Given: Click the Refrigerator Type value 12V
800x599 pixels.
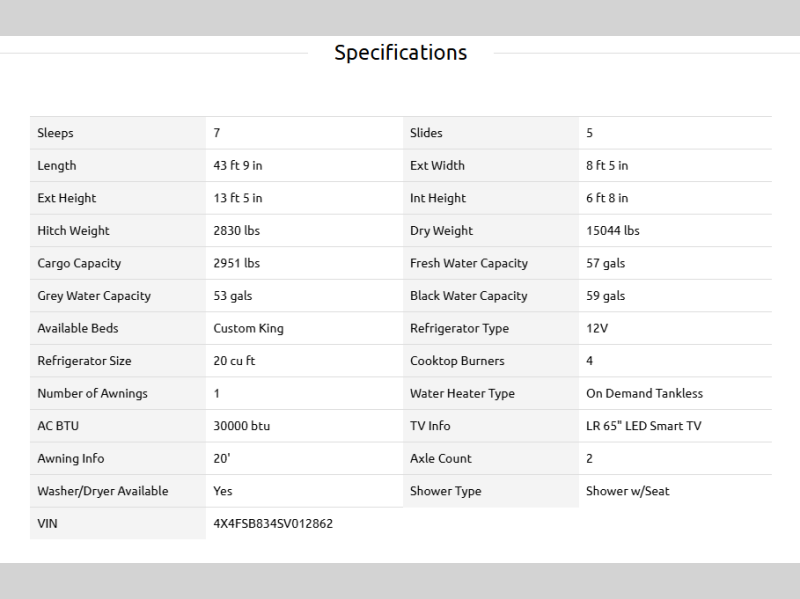Looking at the screenshot, I should pos(596,329).
